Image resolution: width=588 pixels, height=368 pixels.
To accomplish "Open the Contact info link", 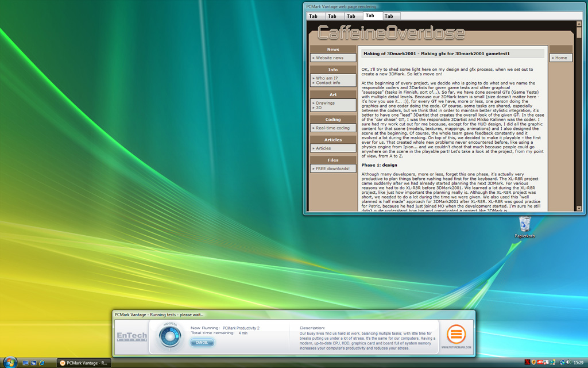I will point(328,83).
